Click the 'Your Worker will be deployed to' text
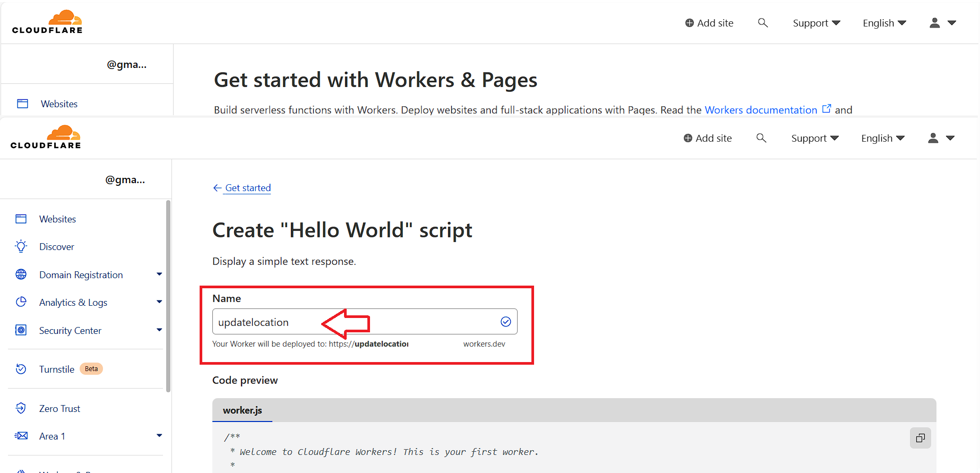980x473 pixels. [x=269, y=344]
